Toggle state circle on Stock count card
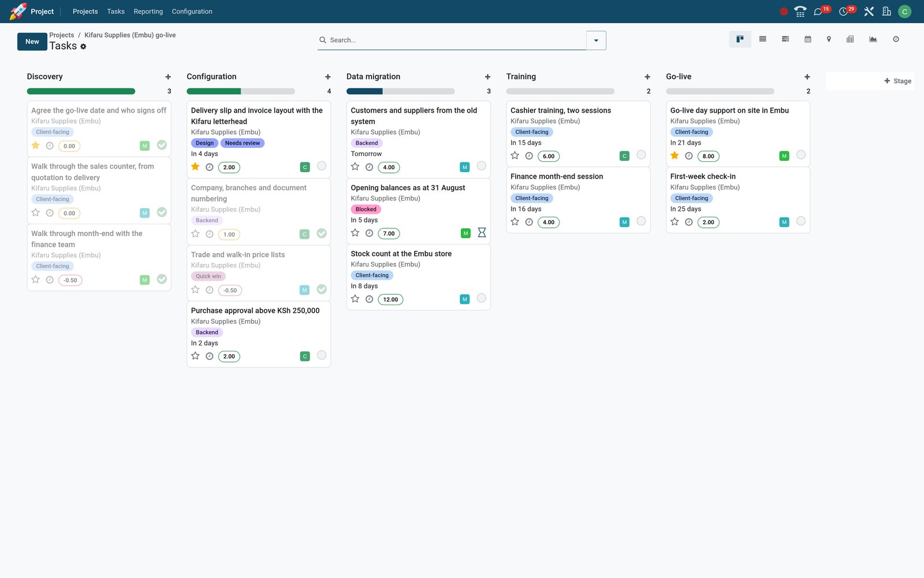The image size is (924, 578). (482, 298)
